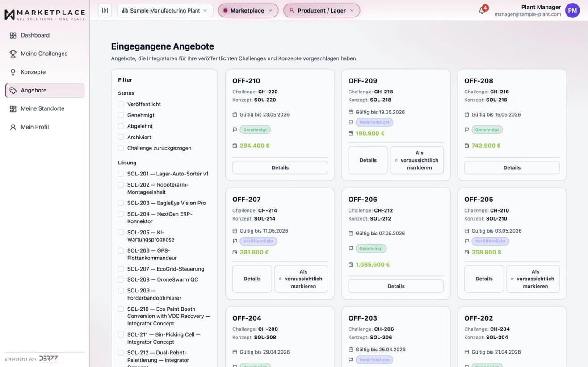Click the building icon in plant selector
The width and height of the screenshot is (588, 367).
point(125,10)
